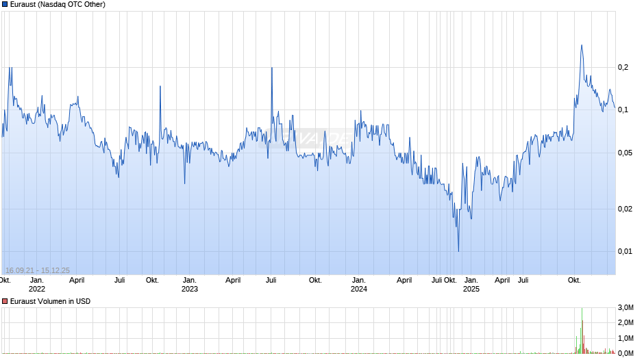The width and height of the screenshot is (644, 360).
Task: Click the red Euraust Volumen legend square
Action: [x=5, y=301]
